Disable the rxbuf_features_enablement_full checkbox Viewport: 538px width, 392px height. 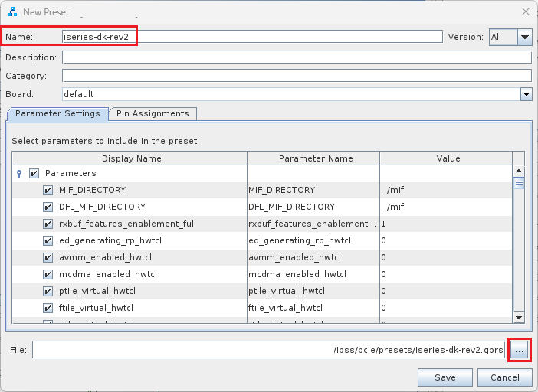48,224
